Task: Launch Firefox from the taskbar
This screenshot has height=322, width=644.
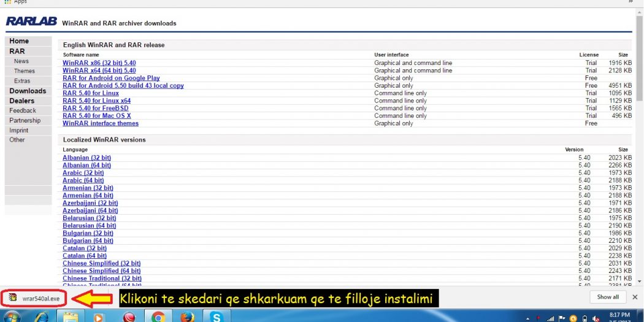Action: pos(186,316)
